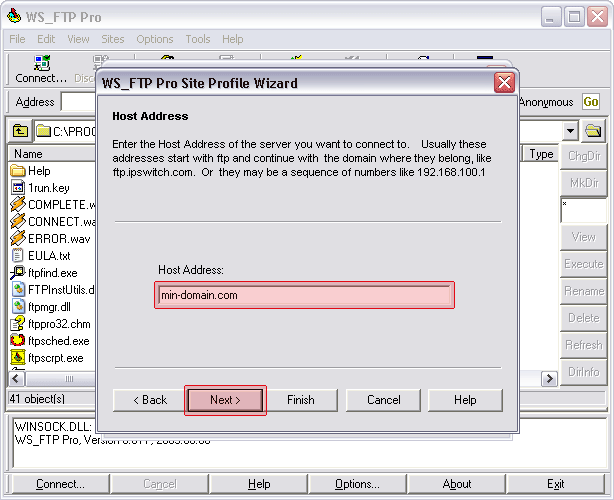Screen dimensions: 614x500
Task: Select the ERROR.wav file icon
Action: coord(18,238)
